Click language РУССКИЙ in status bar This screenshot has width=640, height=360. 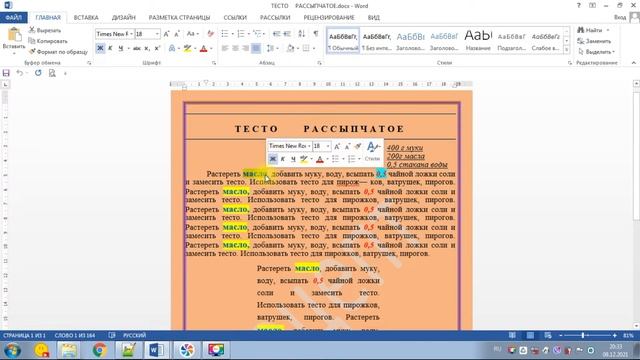pos(134,336)
